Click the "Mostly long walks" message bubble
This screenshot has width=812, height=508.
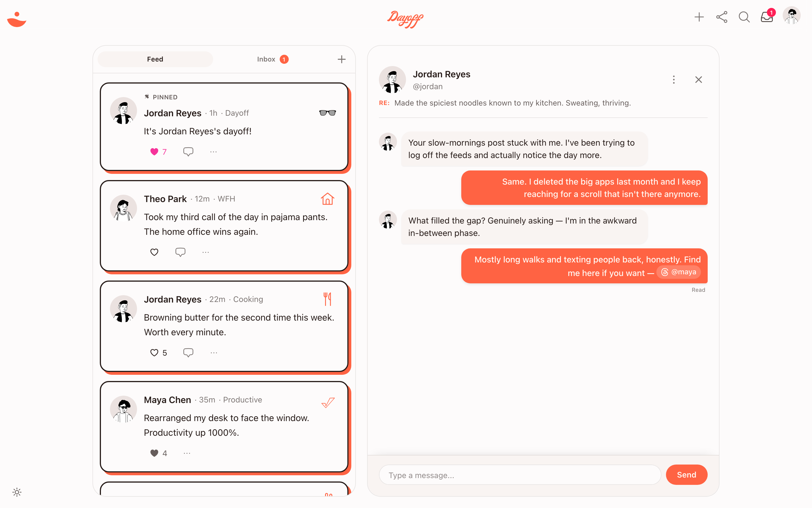click(584, 266)
